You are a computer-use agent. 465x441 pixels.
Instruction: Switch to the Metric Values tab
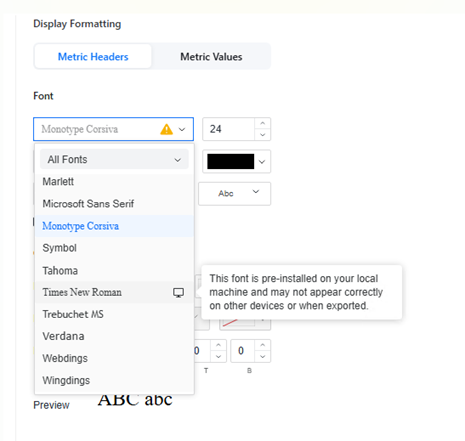(211, 57)
